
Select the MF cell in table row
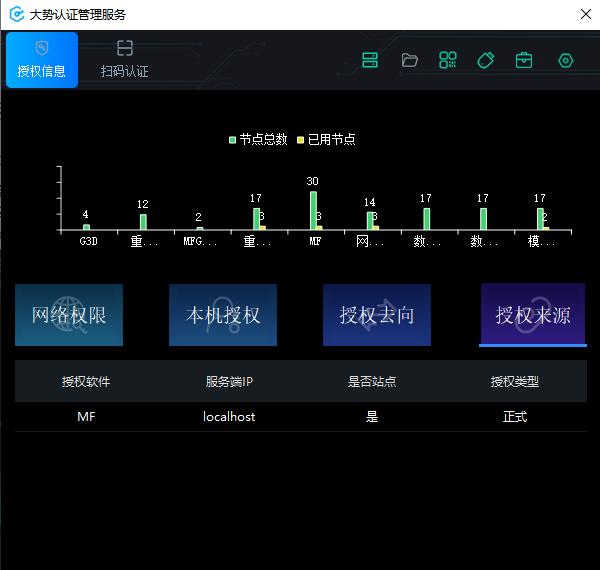pyautogui.click(x=86, y=417)
